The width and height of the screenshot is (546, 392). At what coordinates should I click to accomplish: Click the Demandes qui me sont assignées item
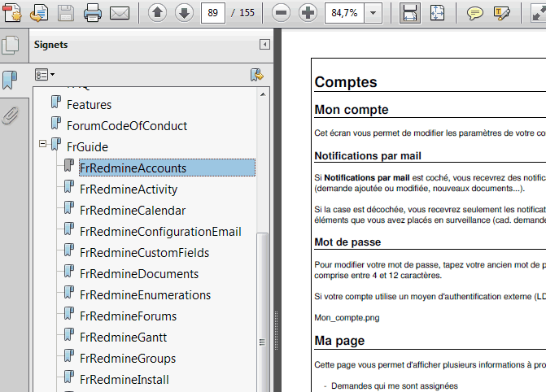[x=395, y=385]
